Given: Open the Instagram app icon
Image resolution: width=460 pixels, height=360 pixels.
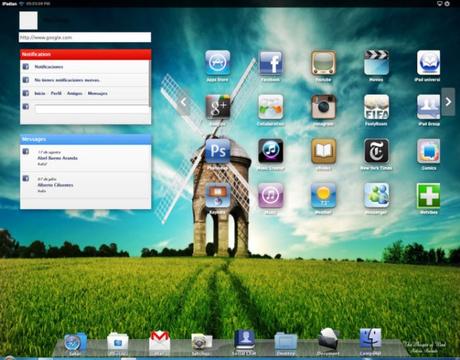Looking at the screenshot, I should [323, 107].
